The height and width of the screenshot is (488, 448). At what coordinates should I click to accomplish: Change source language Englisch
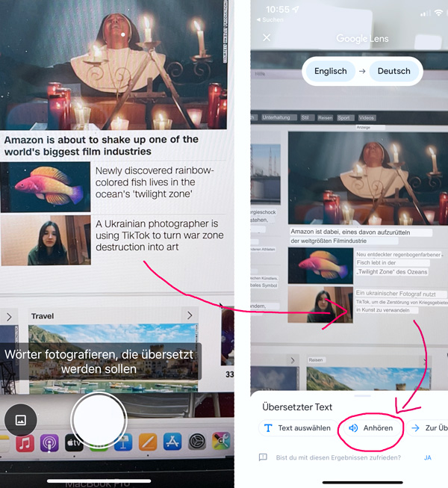coord(331,71)
